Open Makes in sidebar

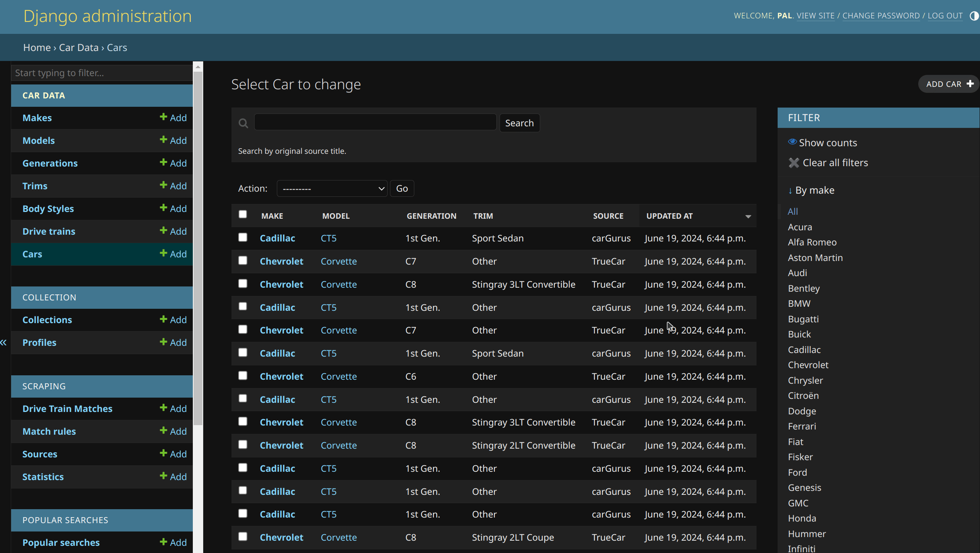click(37, 118)
